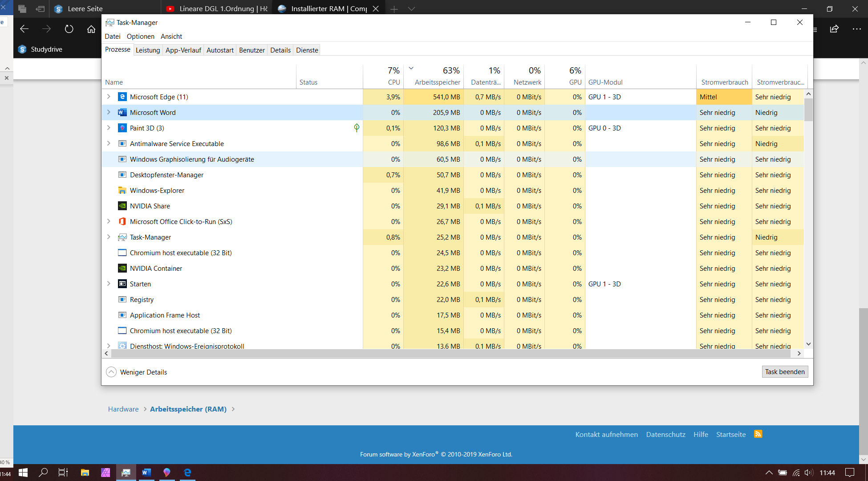Click the NVIDIA Share process icon
The height and width of the screenshot is (481, 868).
122,206
